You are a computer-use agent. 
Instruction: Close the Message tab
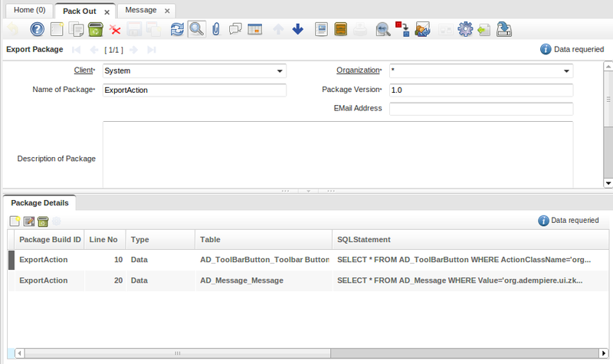coord(167,11)
